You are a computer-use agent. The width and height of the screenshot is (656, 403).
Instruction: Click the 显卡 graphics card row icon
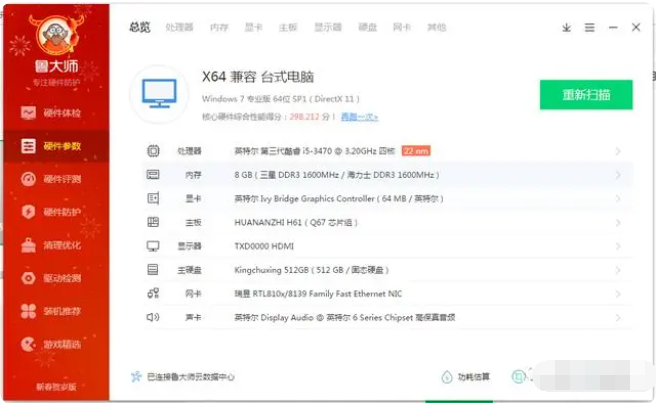pyautogui.click(x=153, y=198)
